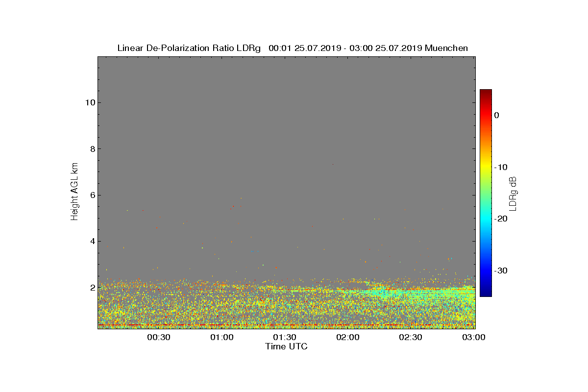
Task: Click the colorbar value -20 label
Action: point(501,219)
